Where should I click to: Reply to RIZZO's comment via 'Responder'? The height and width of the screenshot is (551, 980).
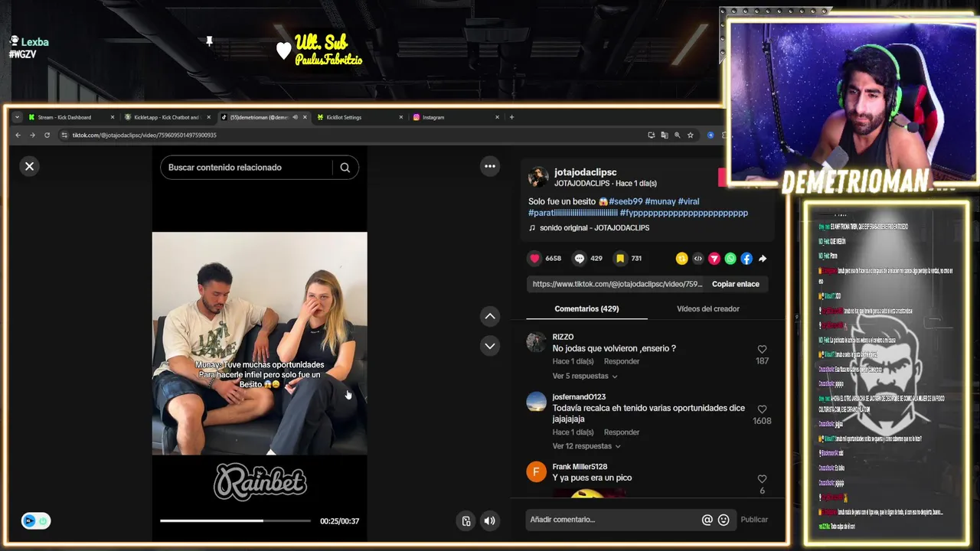click(622, 361)
